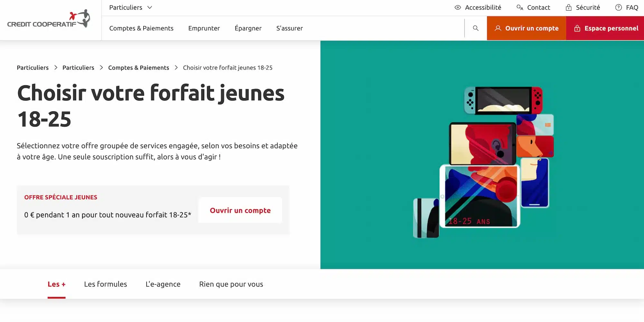The width and height of the screenshot is (644, 322).
Task: Open the Épargner section
Action: [x=248, y=28]
